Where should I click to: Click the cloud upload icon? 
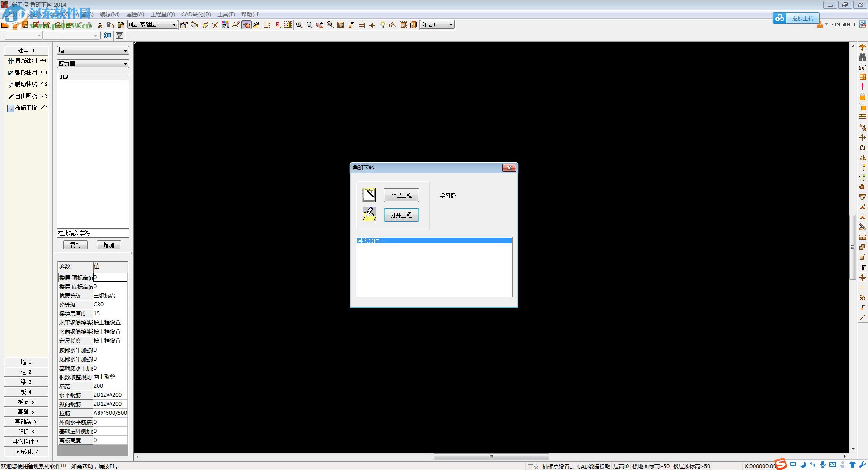pos(779,18)
